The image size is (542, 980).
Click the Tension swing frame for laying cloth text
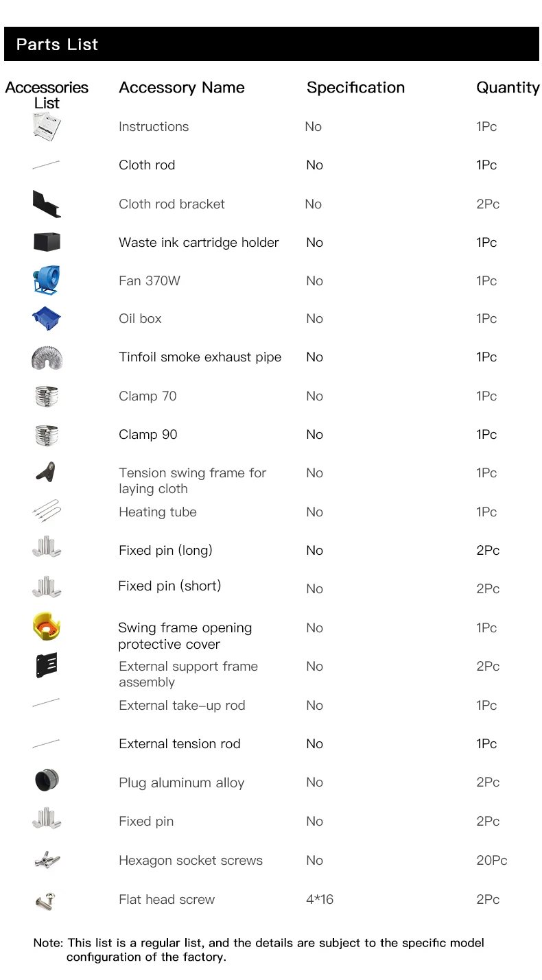(192, 481)
